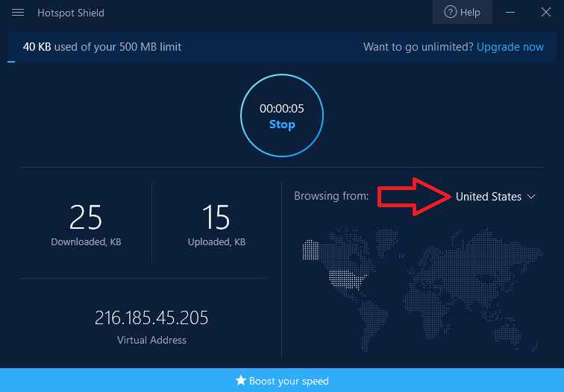Open the hamburger menu
564x392 pixels.
coord(18,13)
